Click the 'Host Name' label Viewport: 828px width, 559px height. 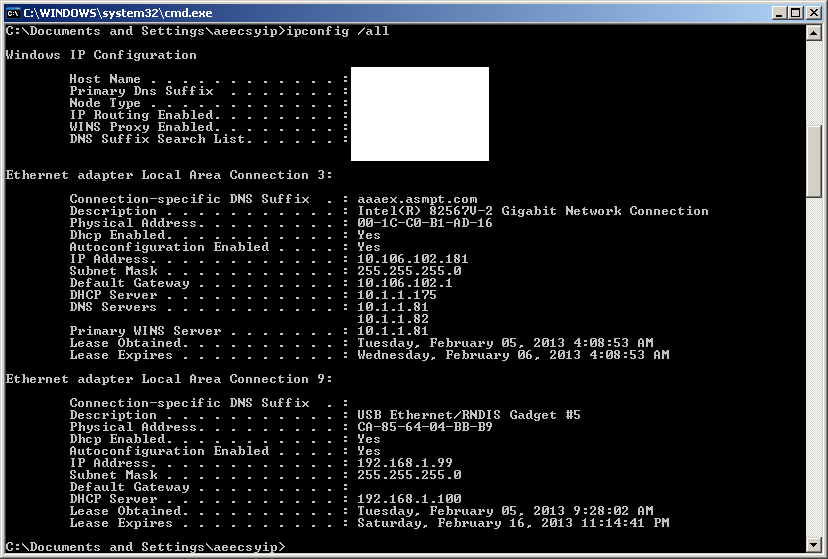(105, 79)
